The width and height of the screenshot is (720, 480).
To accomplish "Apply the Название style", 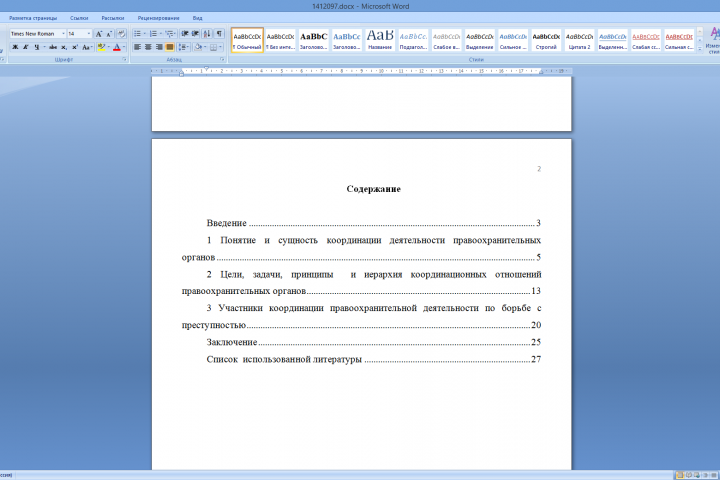I will [380, 40].
